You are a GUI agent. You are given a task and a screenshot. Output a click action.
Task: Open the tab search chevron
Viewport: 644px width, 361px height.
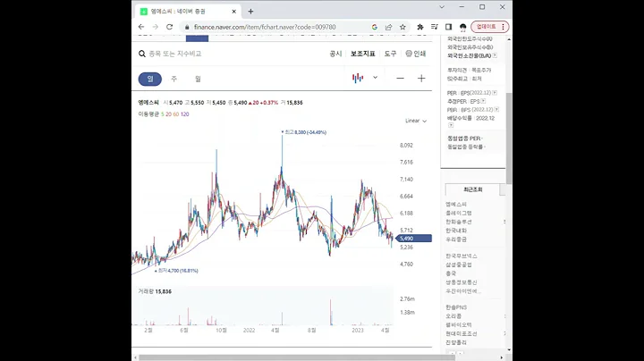[442, 7]
